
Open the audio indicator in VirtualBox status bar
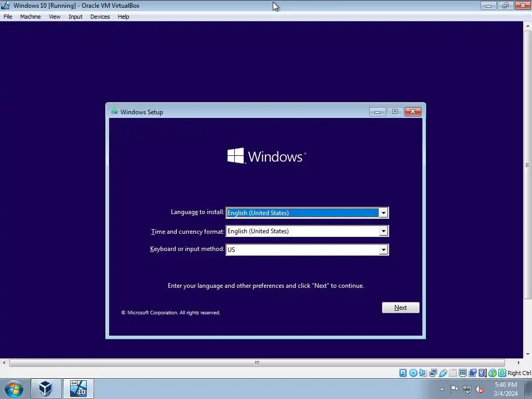423,373
